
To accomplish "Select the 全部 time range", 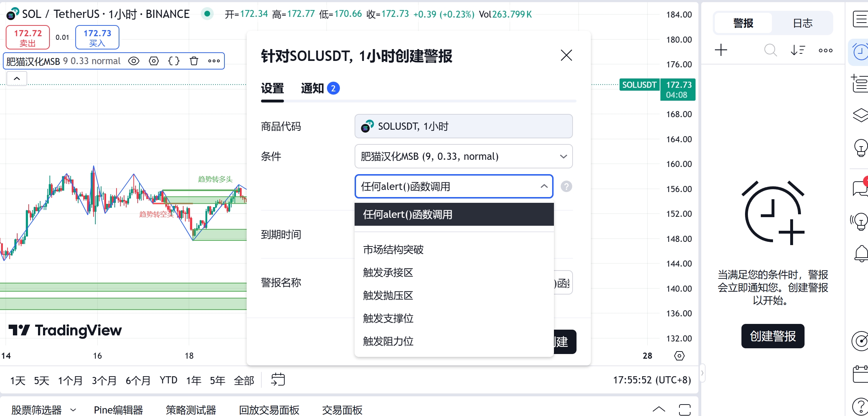I will [244, 380].
